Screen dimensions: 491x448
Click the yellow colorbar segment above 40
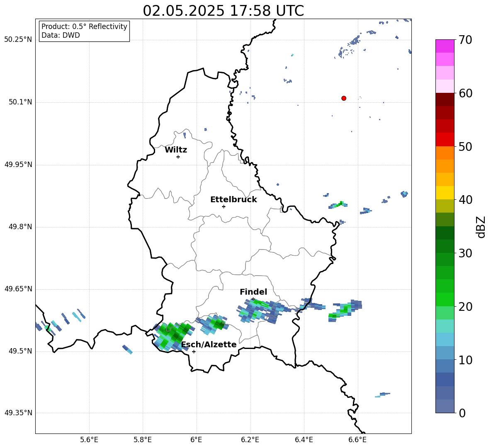[445, 193]
